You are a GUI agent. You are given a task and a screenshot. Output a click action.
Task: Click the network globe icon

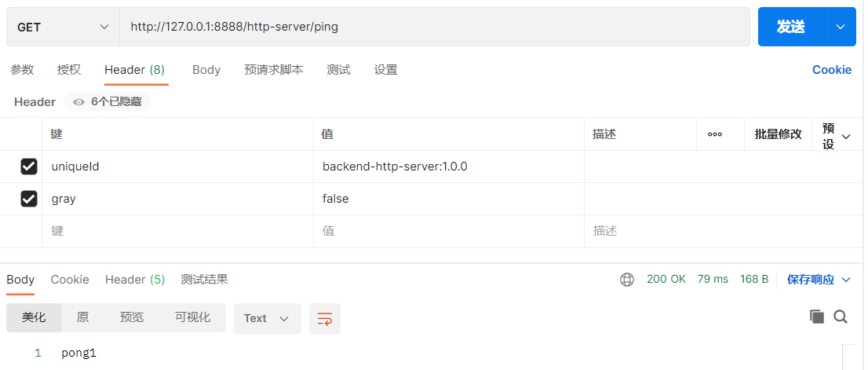626,280
